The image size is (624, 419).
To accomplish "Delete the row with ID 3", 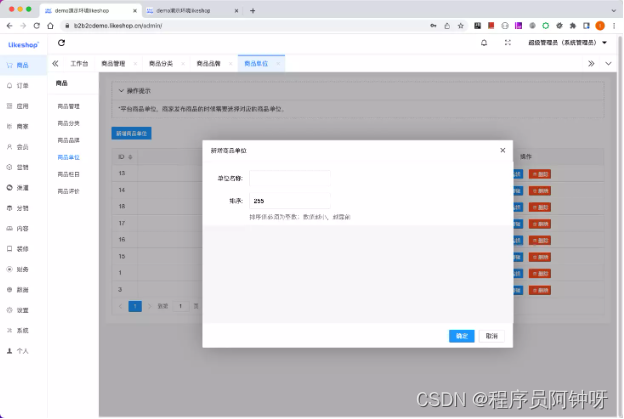I will pos(540,290).
